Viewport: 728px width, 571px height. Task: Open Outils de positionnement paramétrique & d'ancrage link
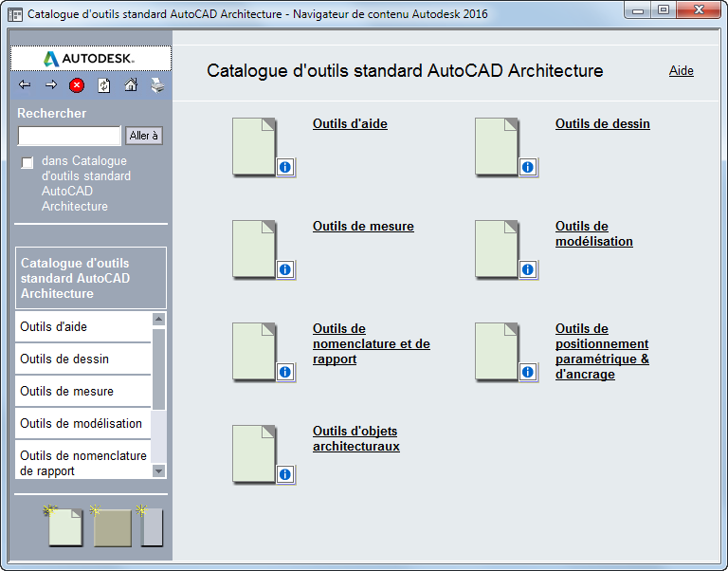pos(602,351)
